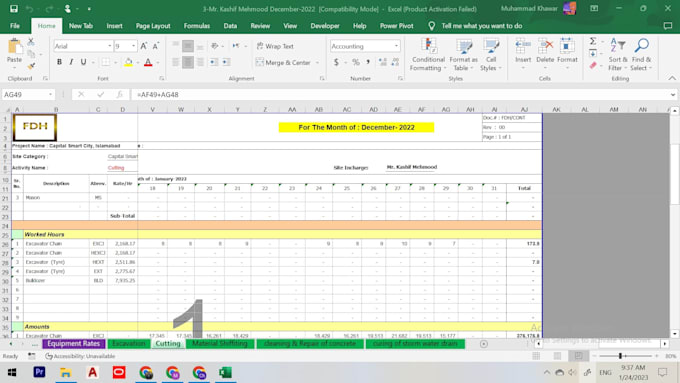Decrease font size with small A icon
The height and width of the screenshot is (383, 680).
click(x=155, y=46)
